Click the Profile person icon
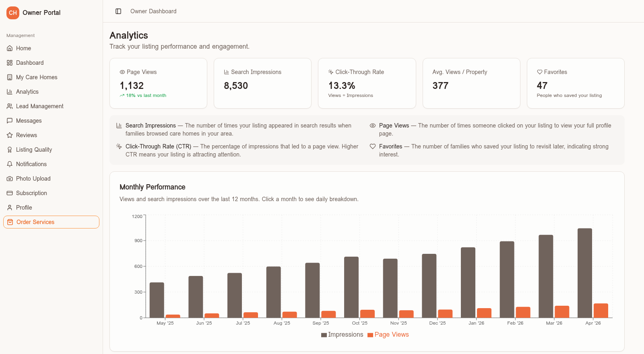 [x=10, y=208]
